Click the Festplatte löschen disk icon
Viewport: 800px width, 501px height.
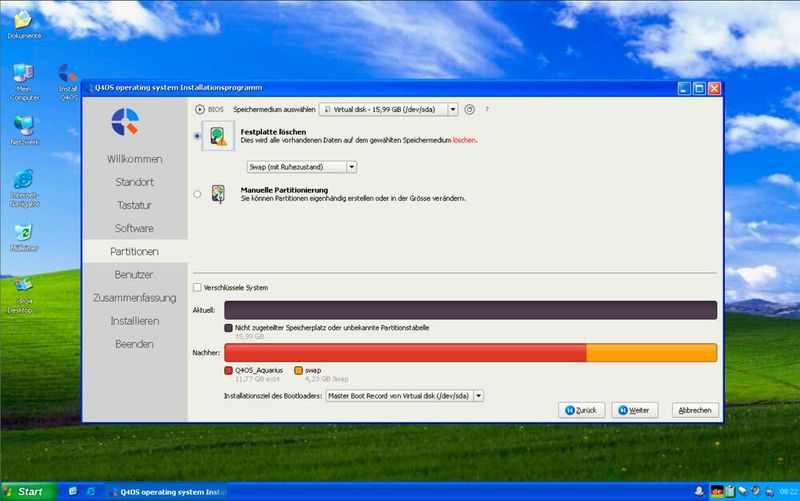pos(218,136)
